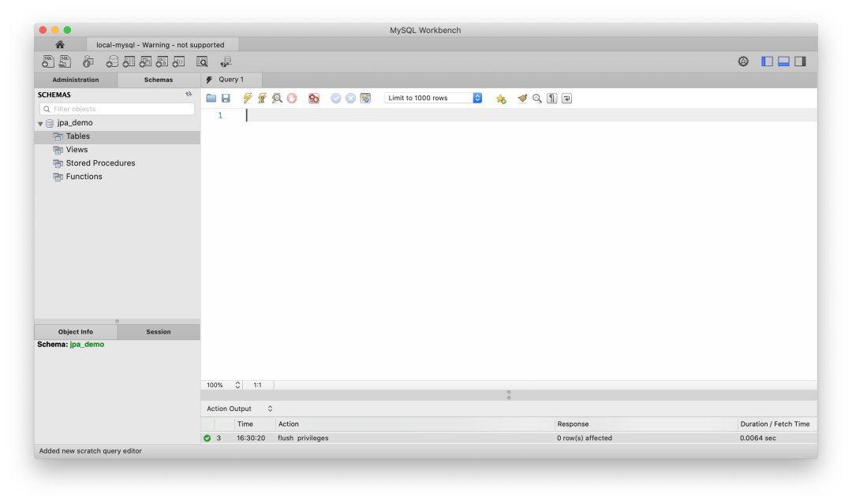This screenshot has height=504, width=852.
Task: Rollback the transaction X icon
Action: pos(350,98)
